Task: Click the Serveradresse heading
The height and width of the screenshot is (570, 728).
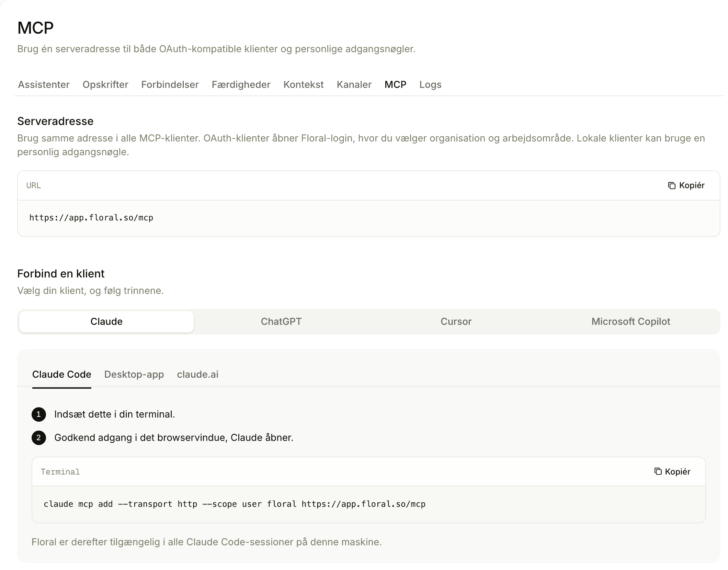Action: (x=55, y=121)
